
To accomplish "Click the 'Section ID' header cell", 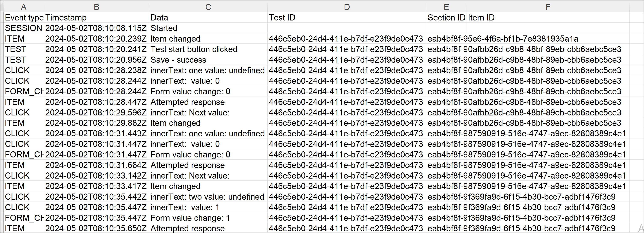I will [446, 18].
